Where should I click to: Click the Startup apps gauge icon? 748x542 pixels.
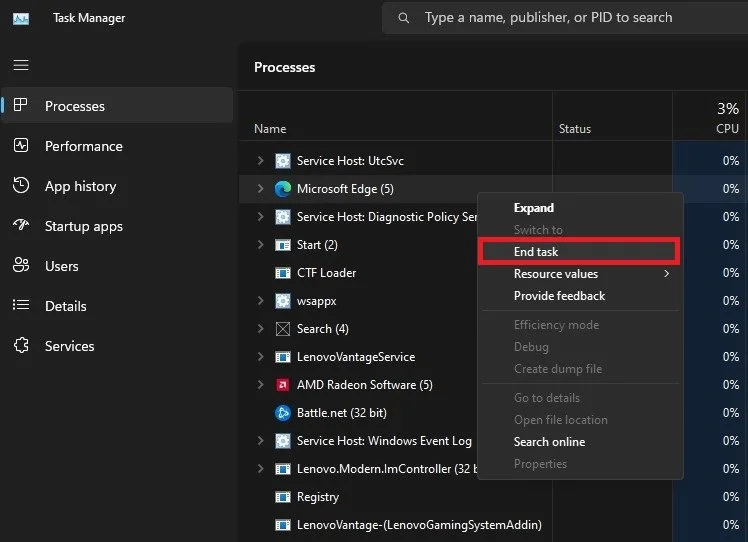click(21, 224)
